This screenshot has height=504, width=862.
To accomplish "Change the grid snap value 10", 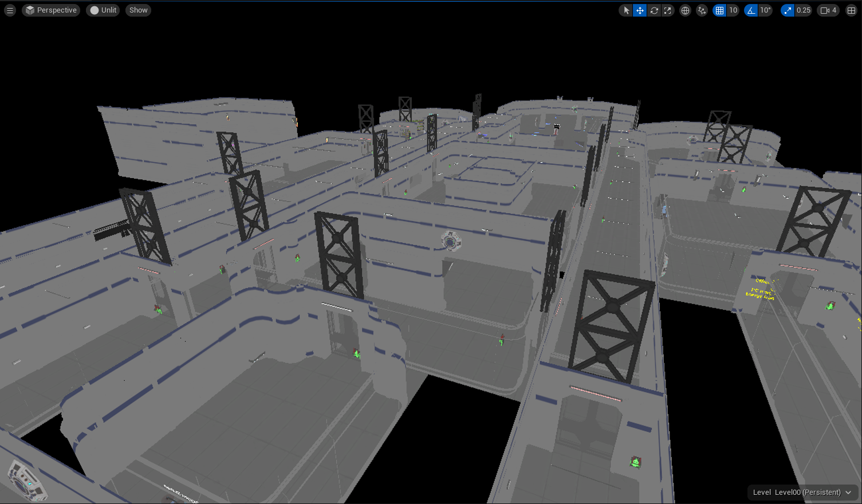I will [x=733, y=10].
